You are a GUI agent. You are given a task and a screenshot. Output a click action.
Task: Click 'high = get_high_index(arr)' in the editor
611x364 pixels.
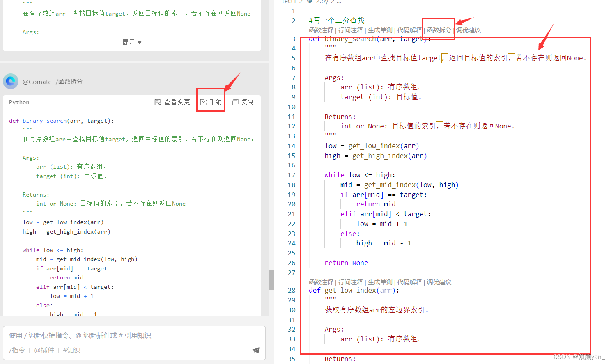[376, 156]
